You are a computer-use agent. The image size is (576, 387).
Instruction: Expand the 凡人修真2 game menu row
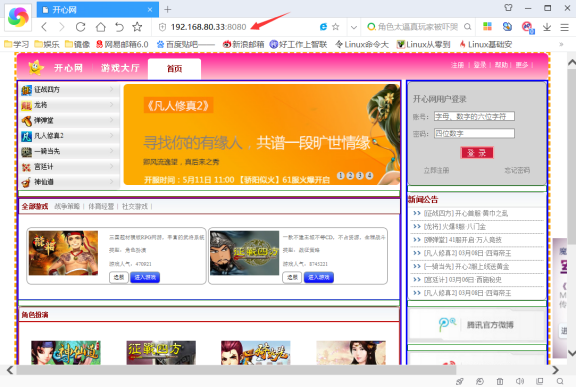pyautogui.click(x=69, y=136)
